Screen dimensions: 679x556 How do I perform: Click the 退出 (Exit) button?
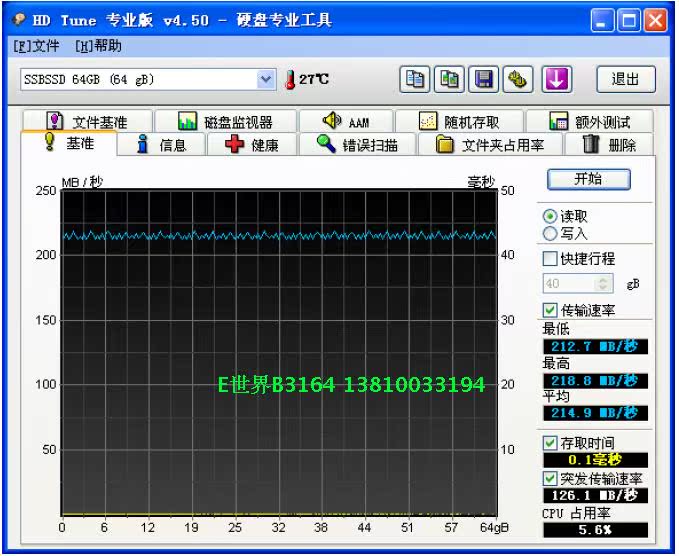626,79
